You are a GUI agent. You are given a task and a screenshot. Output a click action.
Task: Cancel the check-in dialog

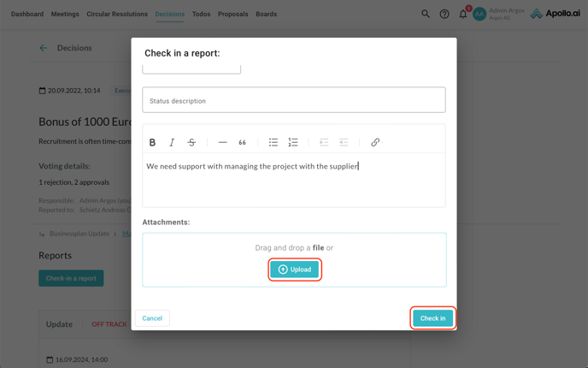tap(152, 318)
